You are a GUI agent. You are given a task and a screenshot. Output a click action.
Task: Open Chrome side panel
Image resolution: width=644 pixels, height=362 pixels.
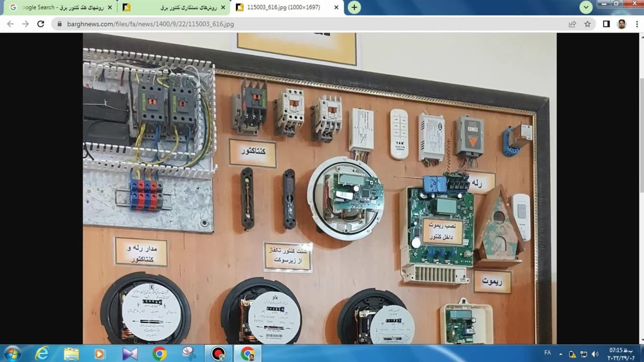tap(606, 24)
